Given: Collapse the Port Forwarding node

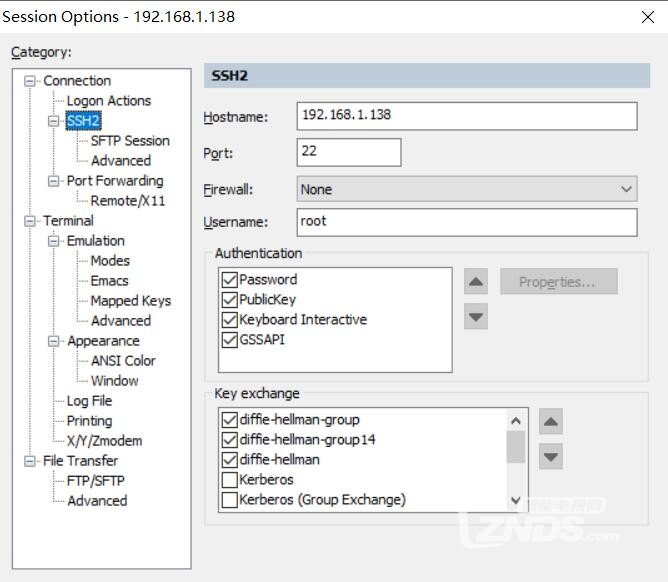Looking at the screenshot, I should [x=53, y=181].
